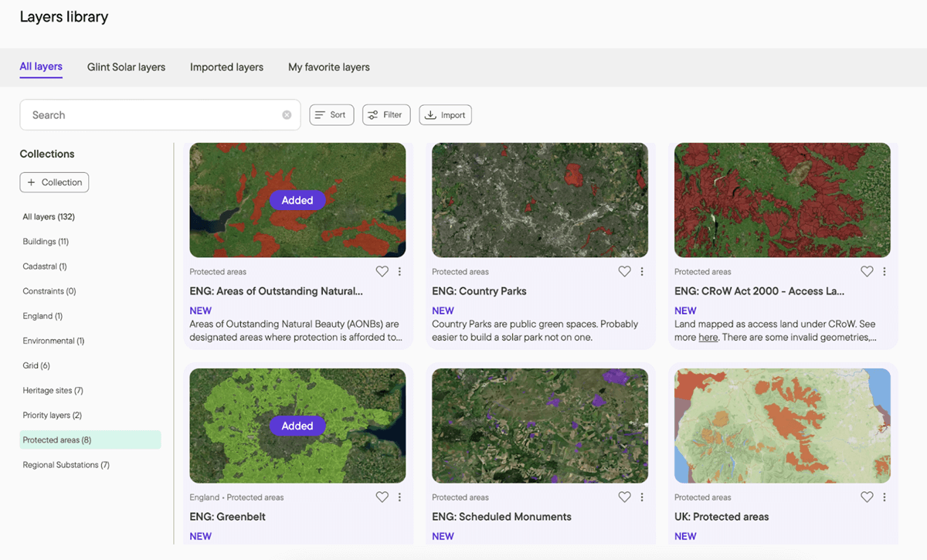Add a new Collection
Image resolution: width=927 pixels, height=560 pixels.
point(54,182)
